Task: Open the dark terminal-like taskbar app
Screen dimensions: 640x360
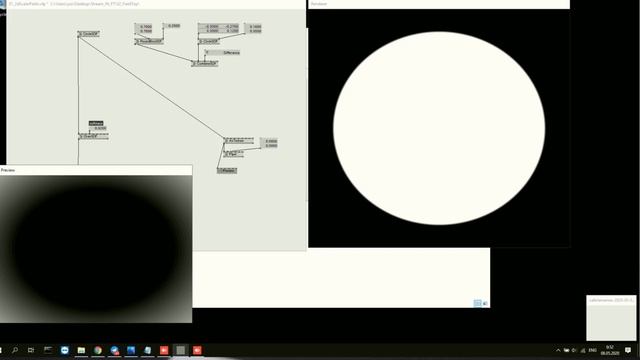Action: 48,350
